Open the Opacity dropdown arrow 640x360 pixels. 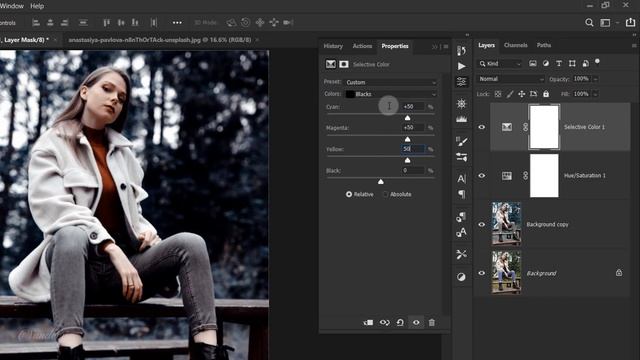coord(596,79)
